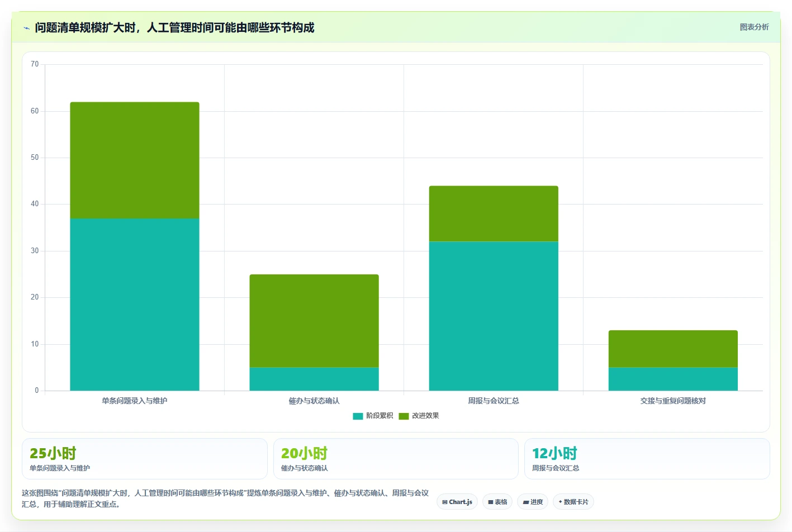Image resolution: width=792 pixels, height=532 pixels.
Task: Click y-axis value 40
Action: coord(35,204)
